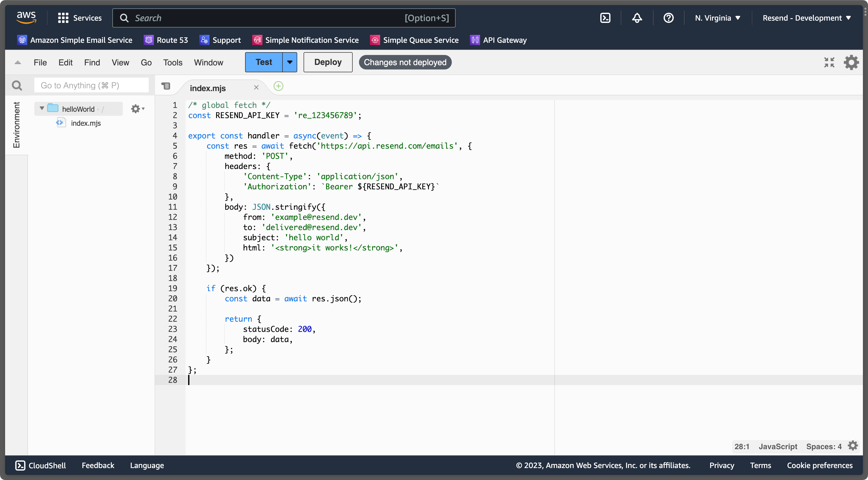Open API Gateway shortcut
The width and height of the screenshot is (868, 480).
click(498, 40)
